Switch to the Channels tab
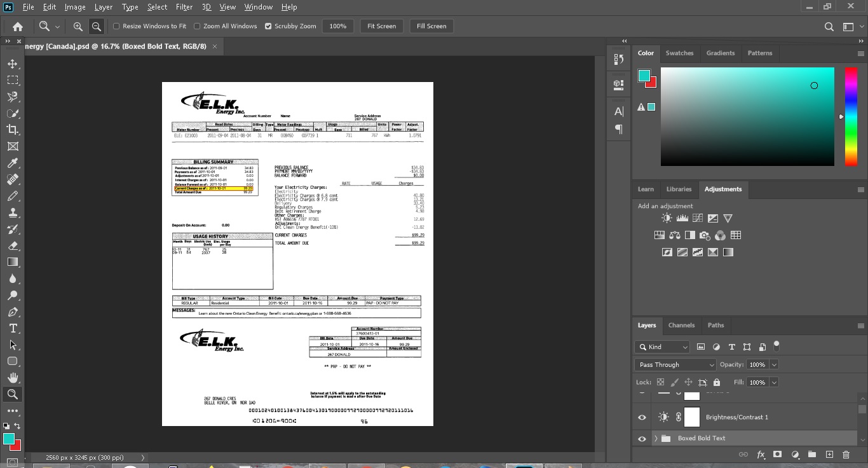Screen dimensions: 868x468 tap(681, 325)
